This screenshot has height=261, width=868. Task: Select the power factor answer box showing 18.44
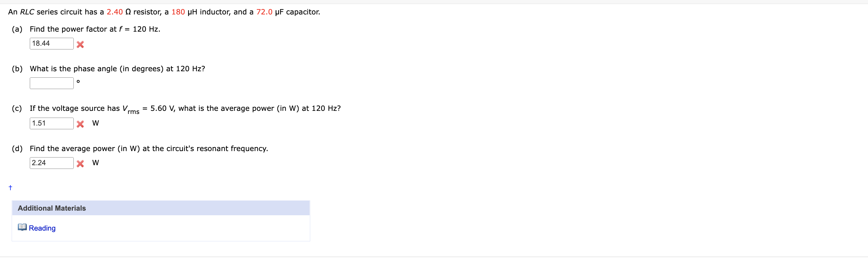51,43
